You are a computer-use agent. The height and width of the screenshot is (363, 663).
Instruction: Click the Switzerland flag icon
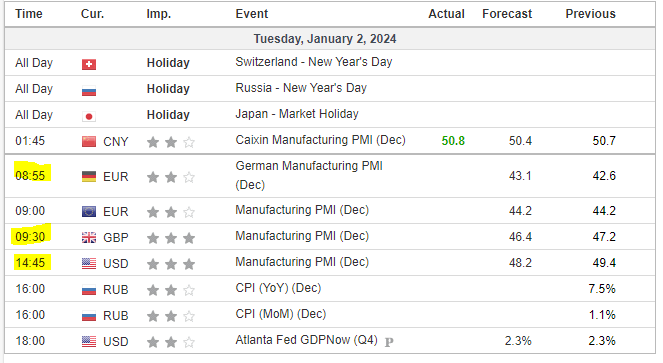[x=89, y=64]
